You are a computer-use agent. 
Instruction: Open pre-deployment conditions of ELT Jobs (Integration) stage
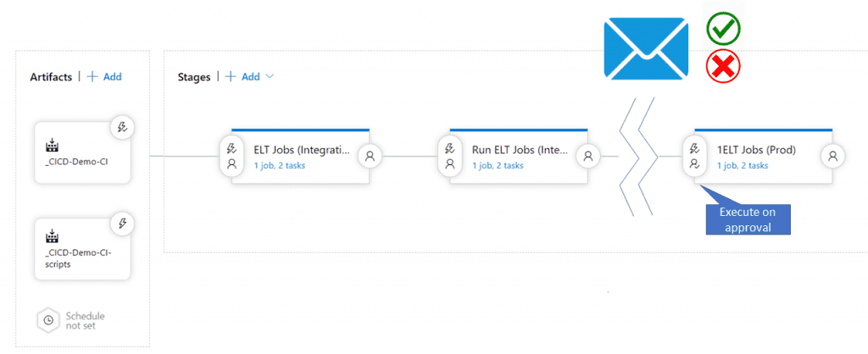[231, 157]
